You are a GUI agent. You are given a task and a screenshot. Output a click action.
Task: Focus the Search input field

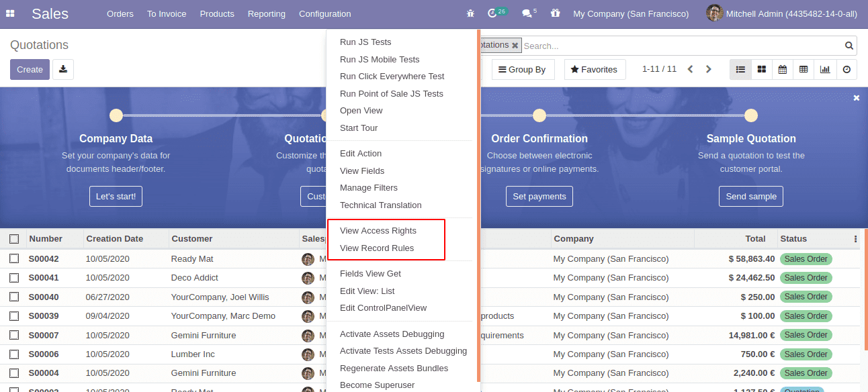click(682, 46)
